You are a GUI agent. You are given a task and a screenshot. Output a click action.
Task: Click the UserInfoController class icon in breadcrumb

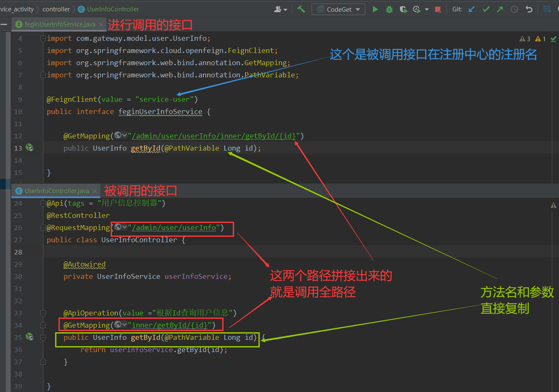point(81,9)
